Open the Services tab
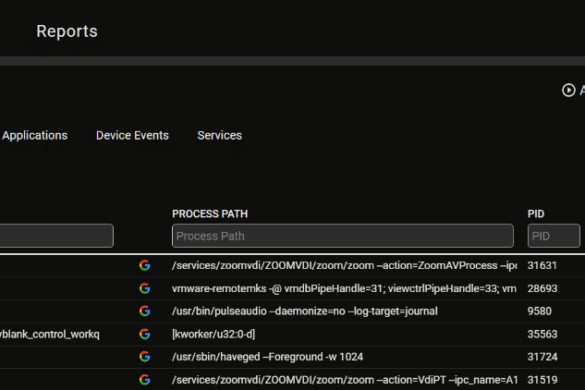This screenshot has width=585, height=390. [x=219, y=135]
